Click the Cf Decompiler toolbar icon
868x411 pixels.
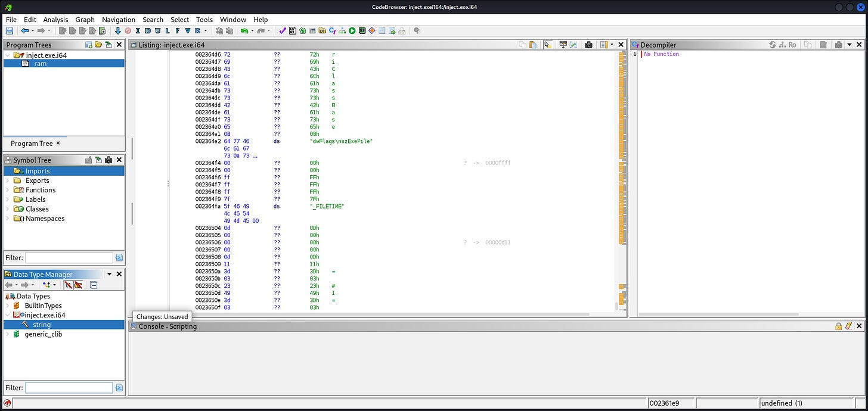point(332,30)
